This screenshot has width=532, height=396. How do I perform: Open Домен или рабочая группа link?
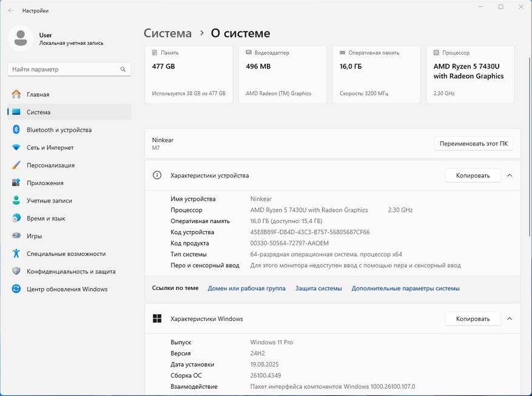(x=246, y=289)
